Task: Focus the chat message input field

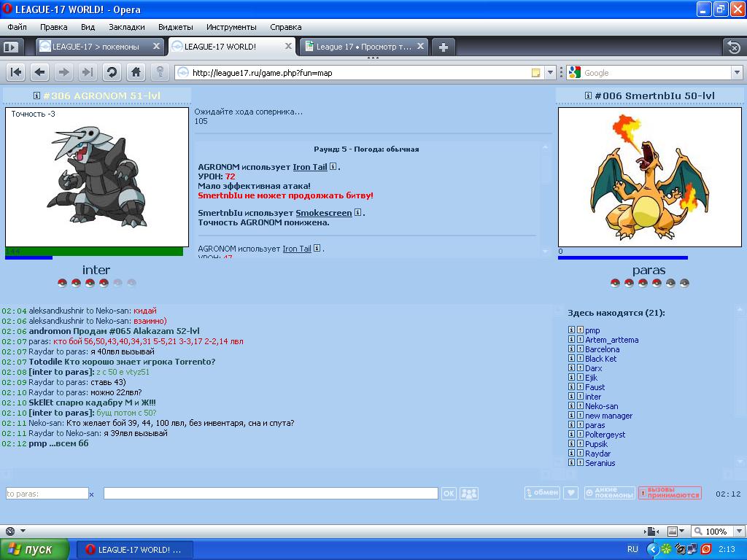Action: [x=271, y=494]
